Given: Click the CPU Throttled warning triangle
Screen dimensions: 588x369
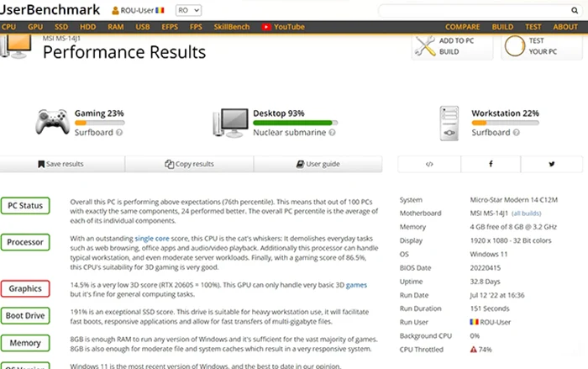Looking at the screenshot, I should [x=474, y=350].
